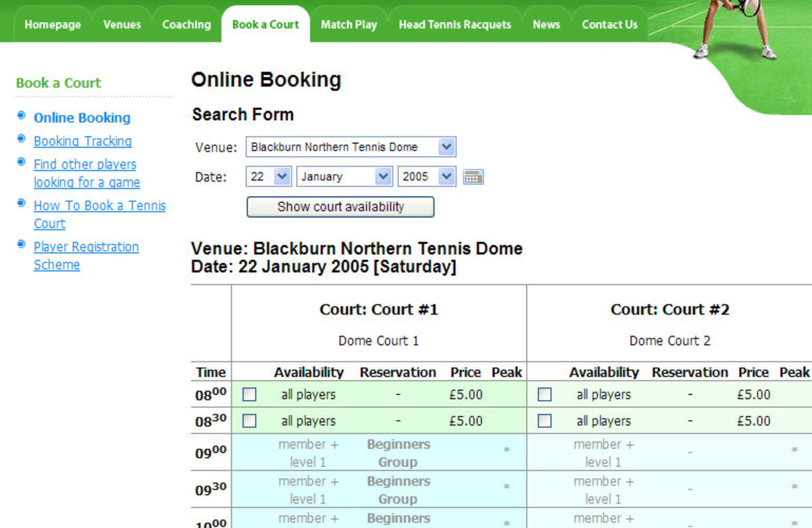Click the Show court availability button
This screenshot has height=528, width=812.
[340, 207]
